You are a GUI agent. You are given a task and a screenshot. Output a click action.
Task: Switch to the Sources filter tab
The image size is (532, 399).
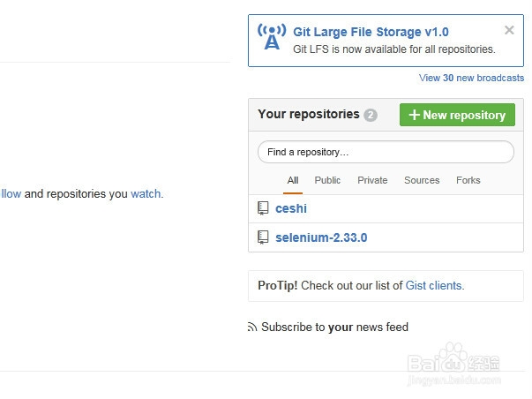422,180
